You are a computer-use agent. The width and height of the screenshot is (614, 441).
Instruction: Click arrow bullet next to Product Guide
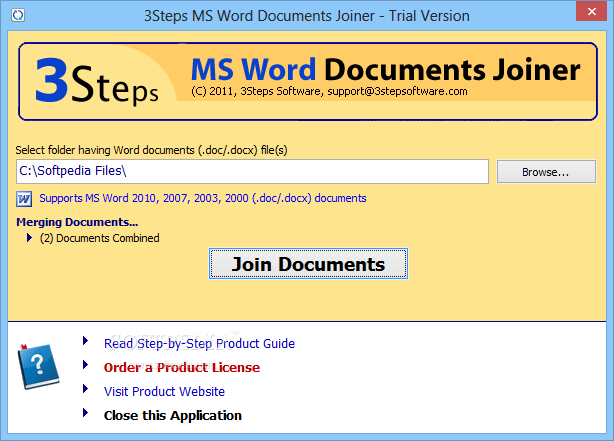click(85, 341)
